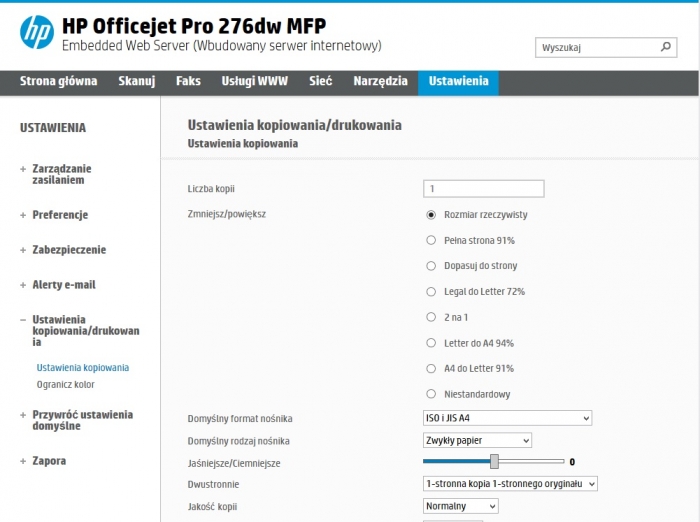Expand Alerty e-mail plus icon
Image resolution: width=700 pixels, height=522 pixels.
pos(23,285)
